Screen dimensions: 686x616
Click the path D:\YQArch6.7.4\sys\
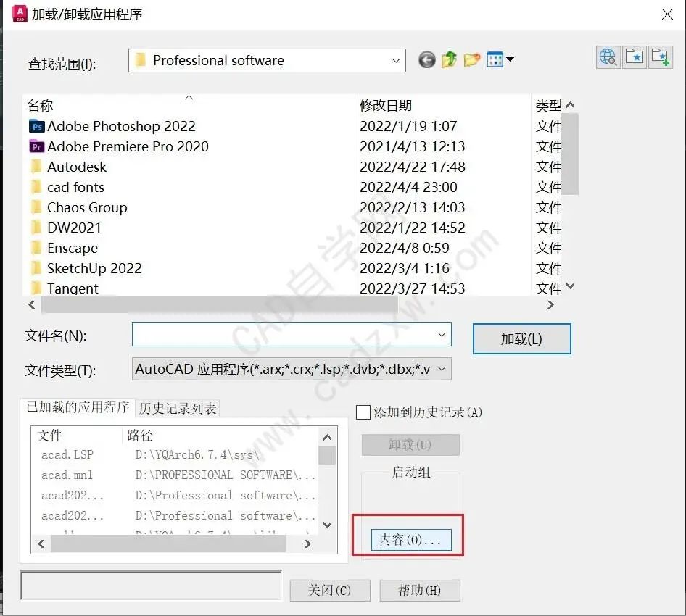(198, 454)
